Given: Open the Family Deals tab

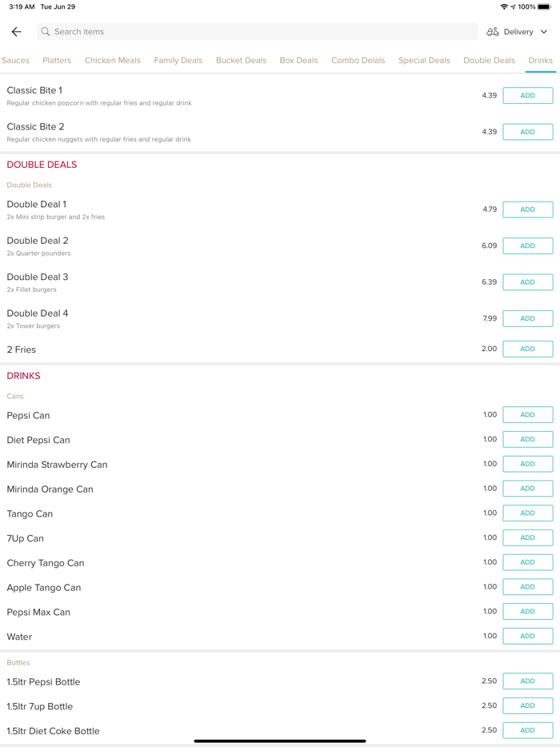Looking at the screenshot, I should tap(178, 61).
